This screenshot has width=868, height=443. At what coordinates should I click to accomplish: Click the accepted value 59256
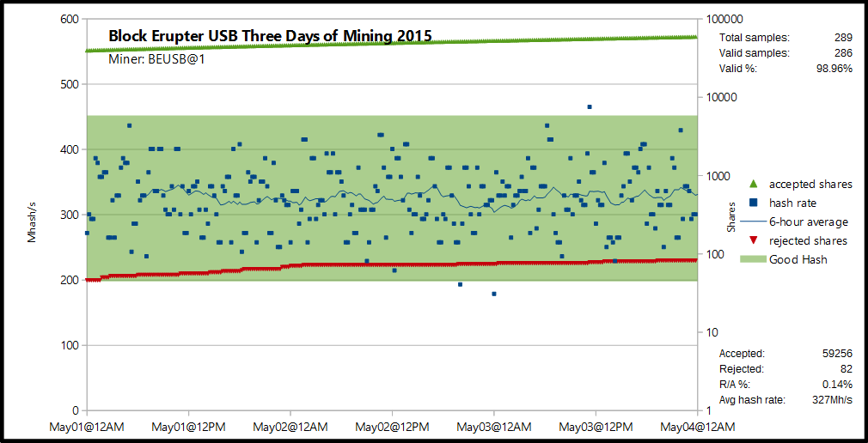point(838,354)
